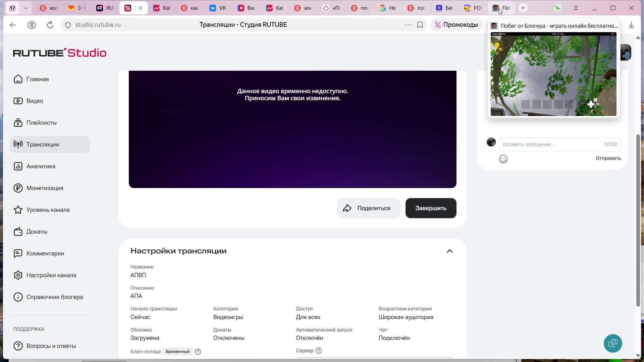Switch to the VK browser tab
Image resolution: width=644 pixels, height=362 pixels.
[x=218, y=8]
